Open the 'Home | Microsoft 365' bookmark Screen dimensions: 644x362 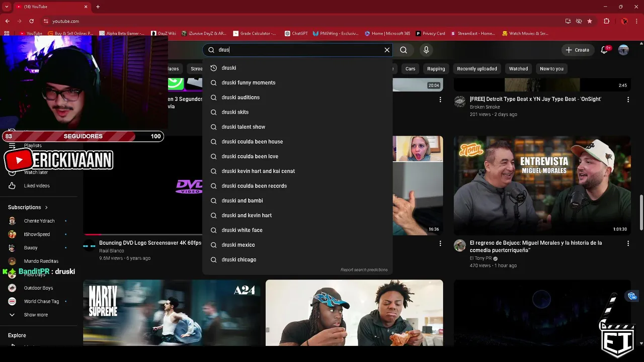387,34
